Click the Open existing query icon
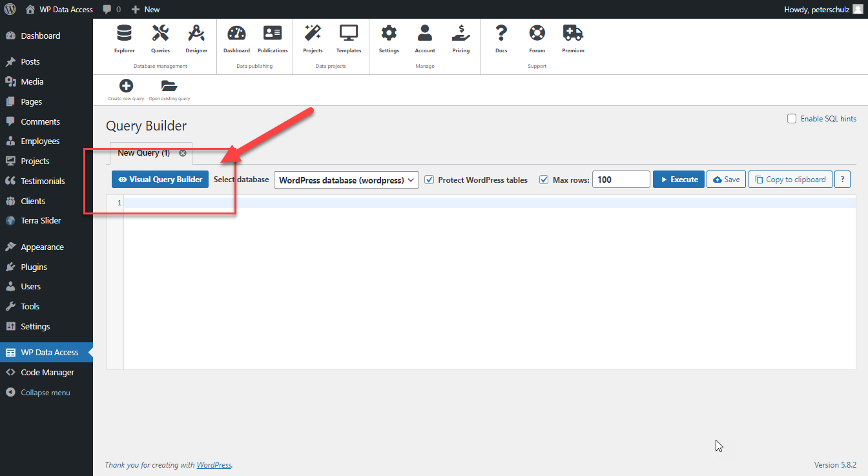Viewport: 868px width, 476px height. coord(169,86)
